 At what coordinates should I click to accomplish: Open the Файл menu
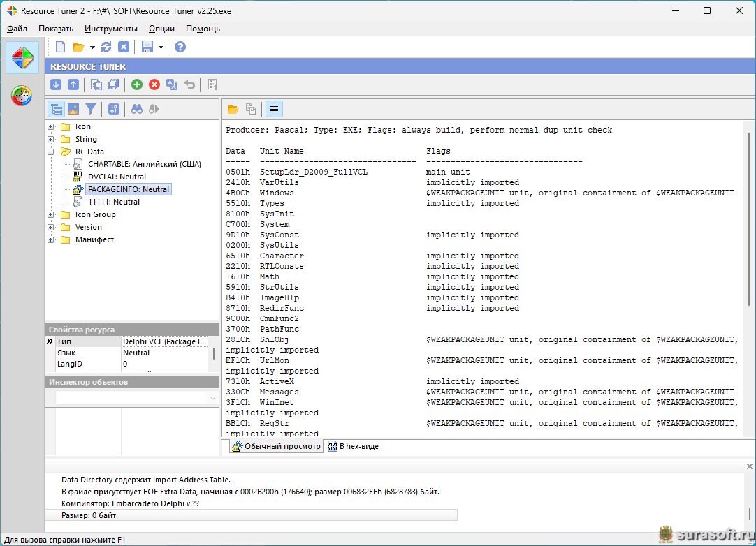tap(17, 29)
